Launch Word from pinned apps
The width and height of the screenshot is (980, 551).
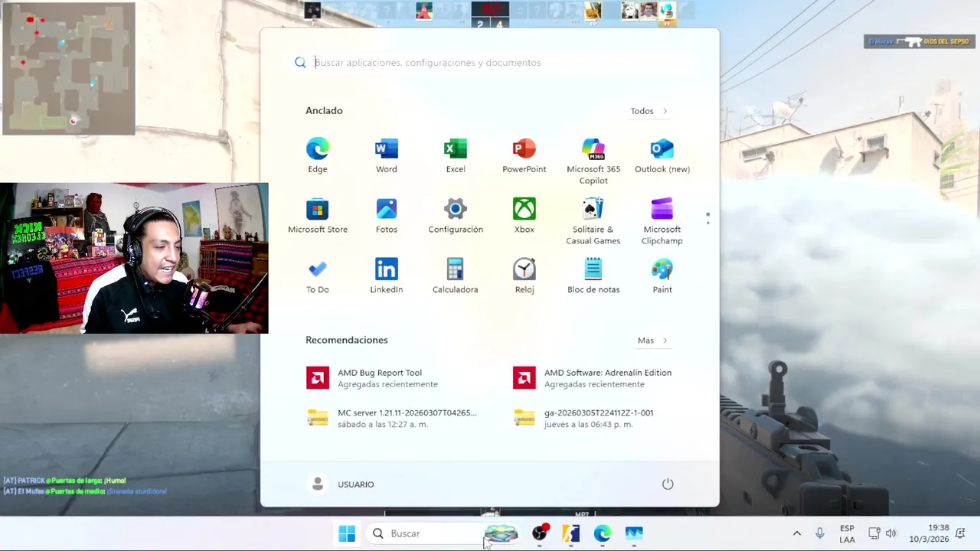[x=387, y=155]
